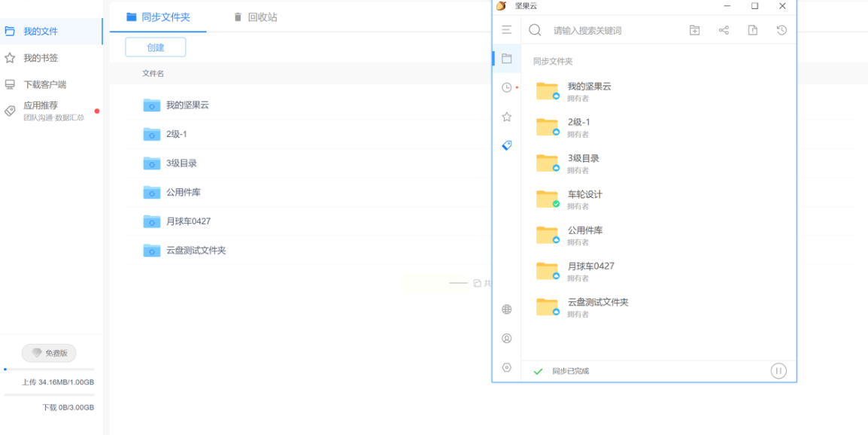
Task: Open 公用件库 folder name in client list
Action: pyautogui.click(x=585, y=230)
